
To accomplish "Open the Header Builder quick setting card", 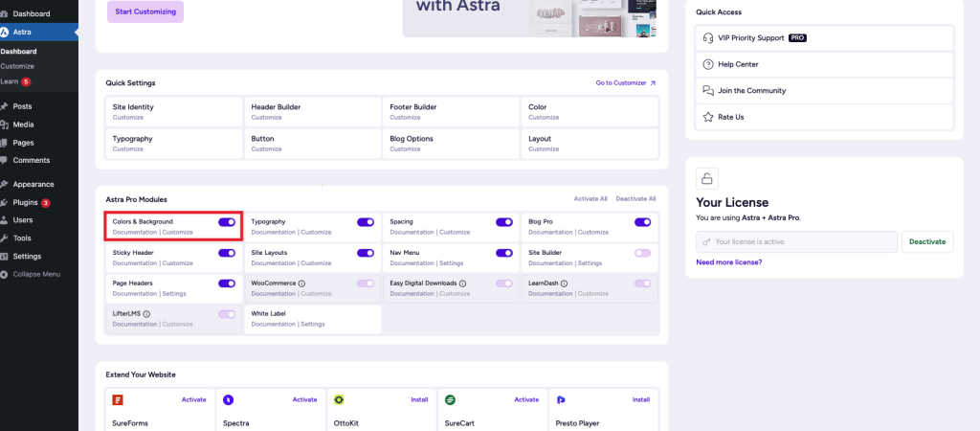I will (x=312, y=112).
